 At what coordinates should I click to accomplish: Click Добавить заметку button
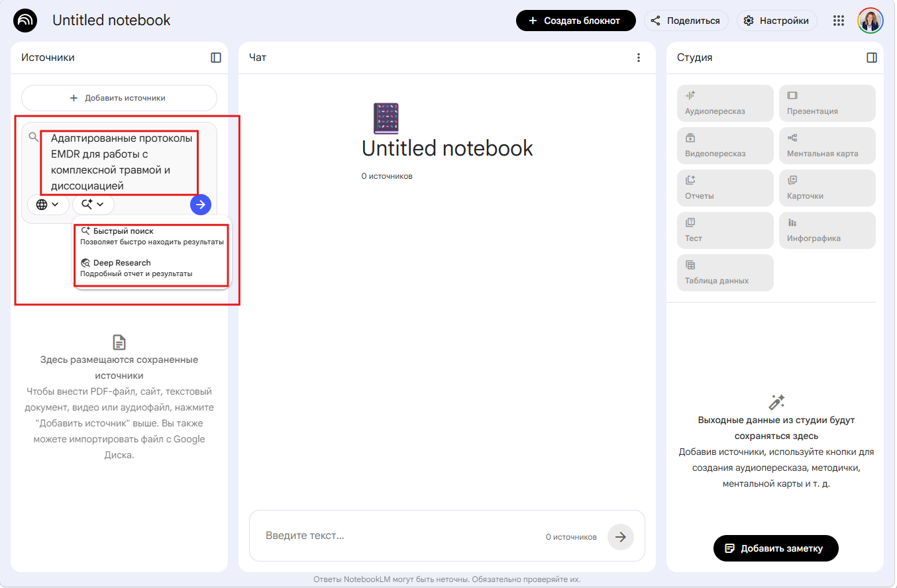pos(776,548)
